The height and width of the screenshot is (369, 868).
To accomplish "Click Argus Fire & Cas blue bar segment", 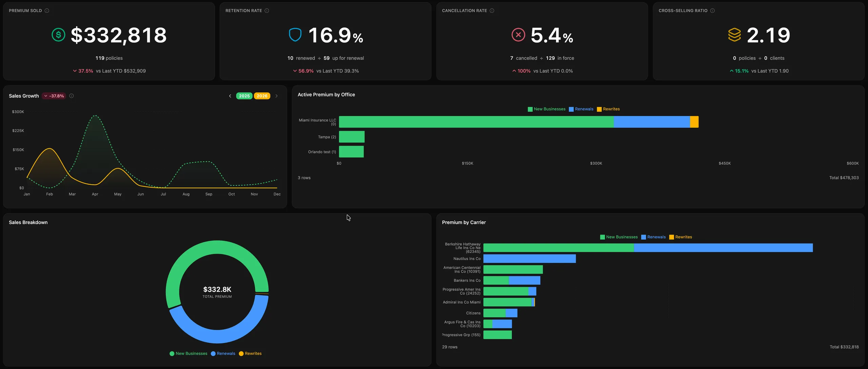I will tap(502, 324).
